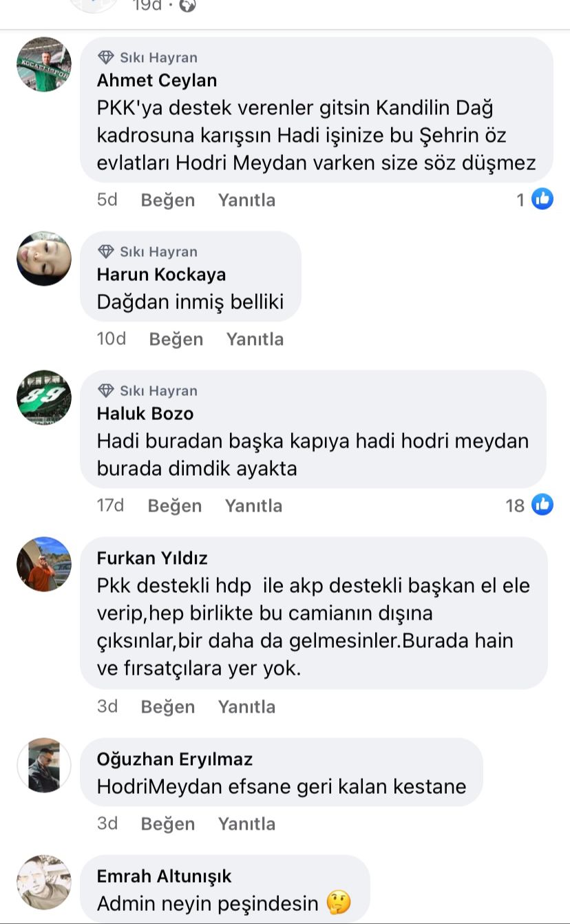Click the Sıkı Hayran diamond icon above Harun Kockaya
This screenshot has height=924, width=570.
pos(105,251)
